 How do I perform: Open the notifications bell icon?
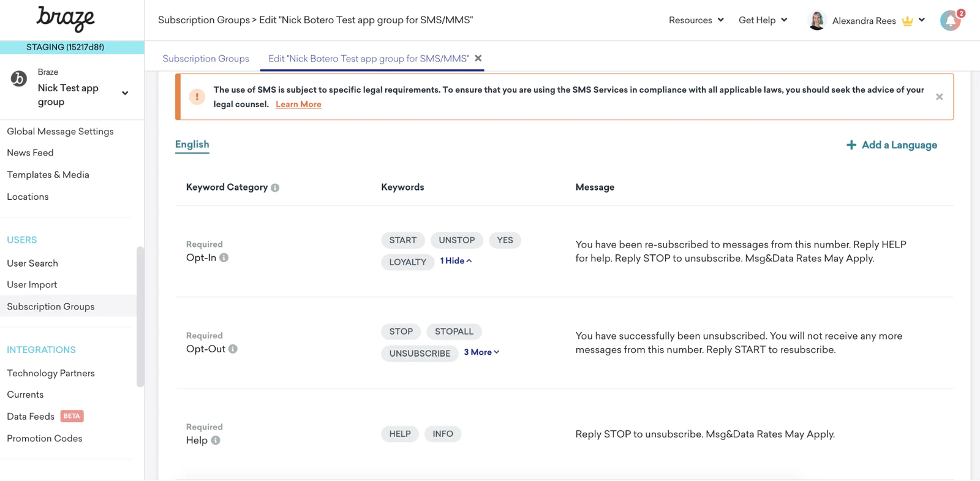(x=951, y=21)
